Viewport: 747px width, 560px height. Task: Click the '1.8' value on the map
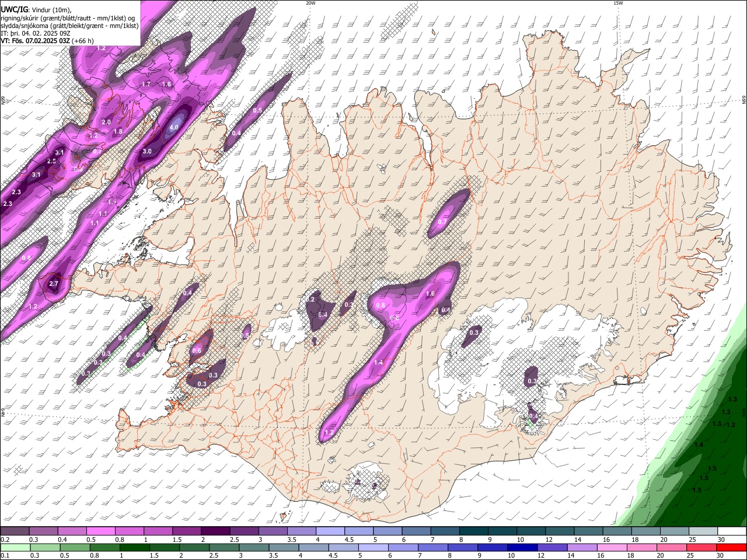click(118, 131)
